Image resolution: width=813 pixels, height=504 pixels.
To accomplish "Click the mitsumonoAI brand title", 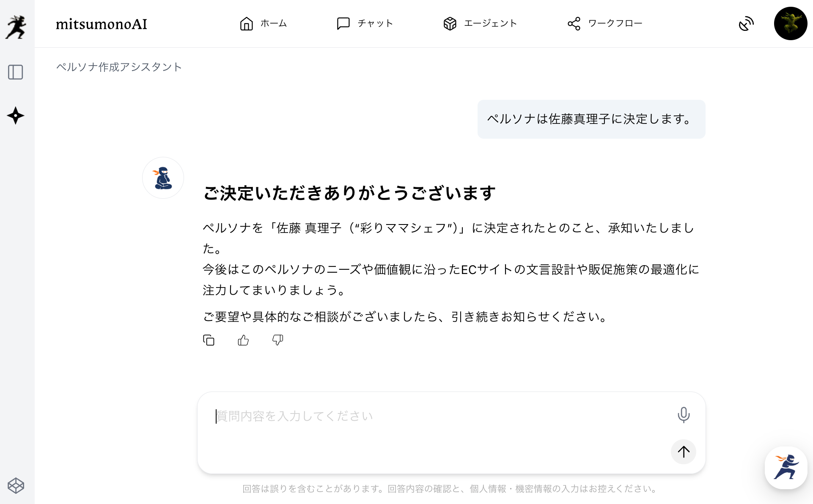I will click(102, 24).
